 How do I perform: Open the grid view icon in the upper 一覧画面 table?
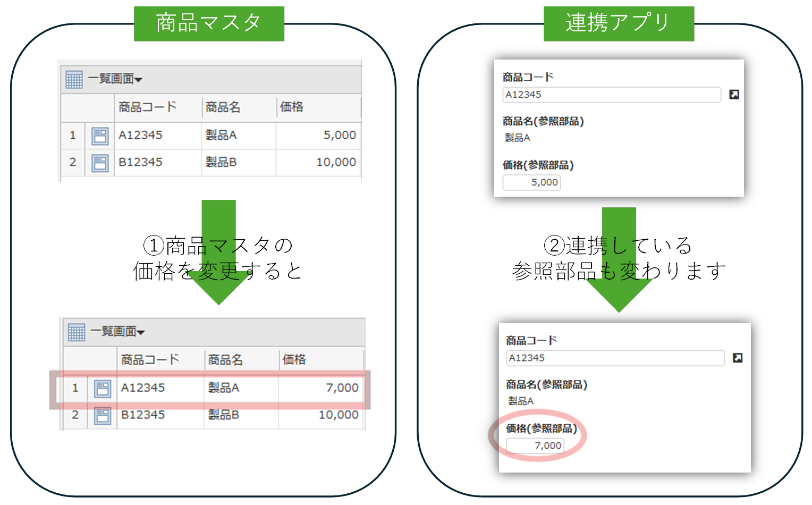[x=74, y=80]
